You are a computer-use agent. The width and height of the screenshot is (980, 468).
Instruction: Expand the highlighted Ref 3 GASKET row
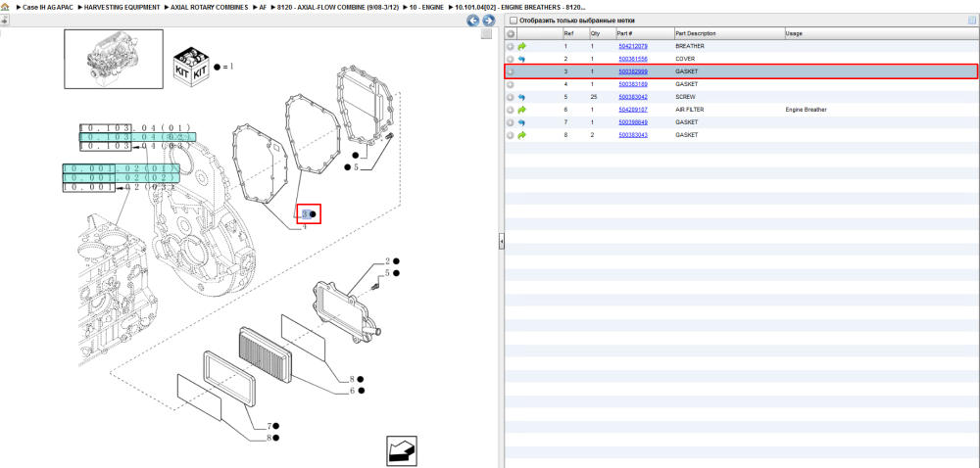point(510,71)
